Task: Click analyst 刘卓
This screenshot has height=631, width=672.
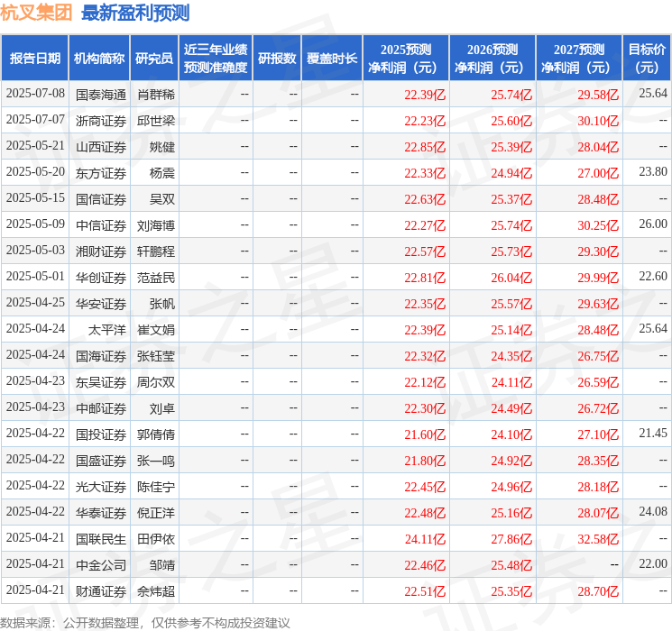Action: (162, 408)
